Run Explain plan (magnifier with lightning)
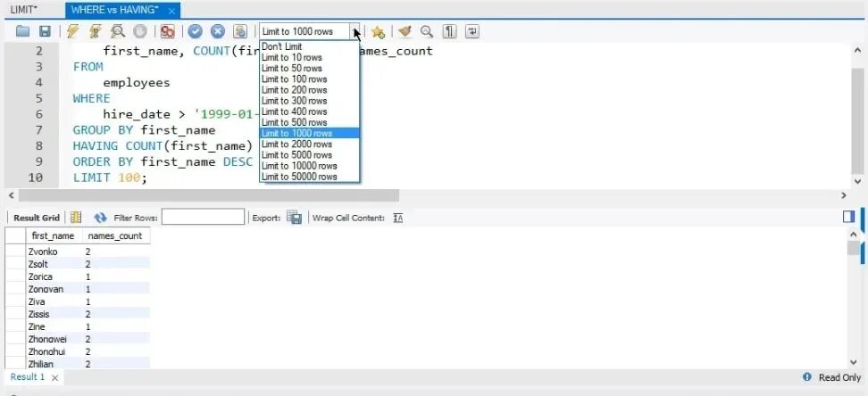 (117, 31)
